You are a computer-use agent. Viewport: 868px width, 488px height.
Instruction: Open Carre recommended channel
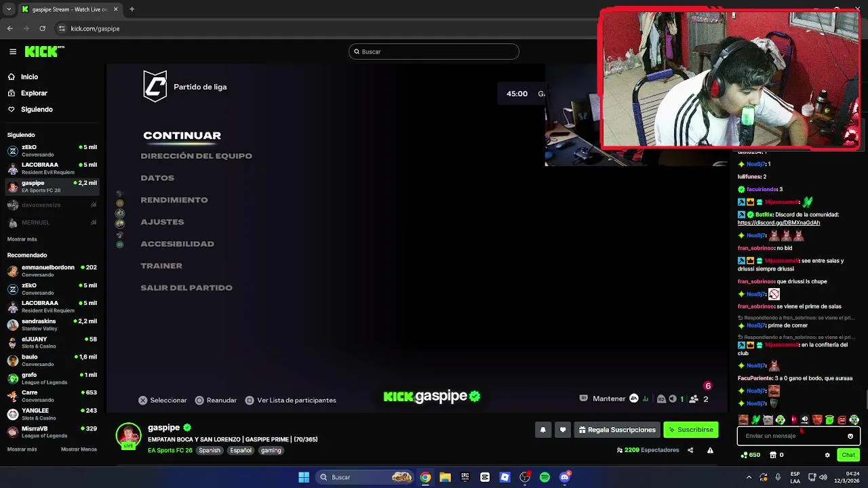[53, 396]
